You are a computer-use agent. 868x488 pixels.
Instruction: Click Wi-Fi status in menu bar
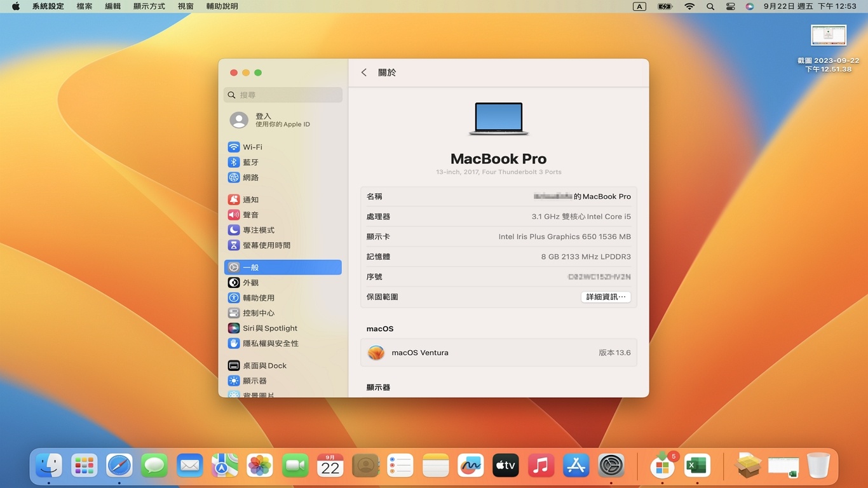coord(689,6)
